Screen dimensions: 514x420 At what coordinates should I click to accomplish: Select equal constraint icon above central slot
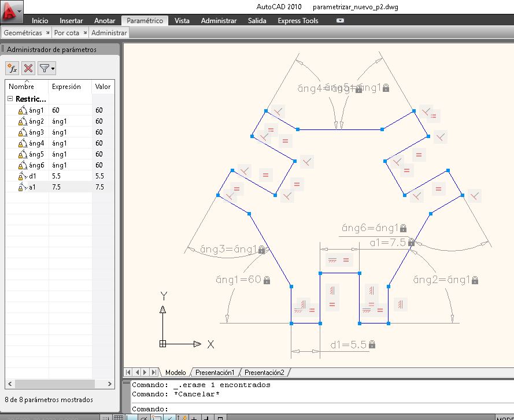tap(346, 260)
